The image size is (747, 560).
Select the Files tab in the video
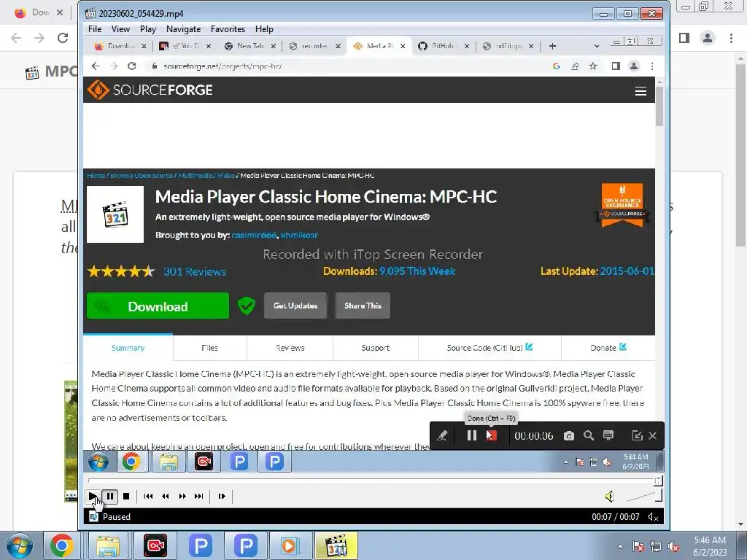click(209, 348)
